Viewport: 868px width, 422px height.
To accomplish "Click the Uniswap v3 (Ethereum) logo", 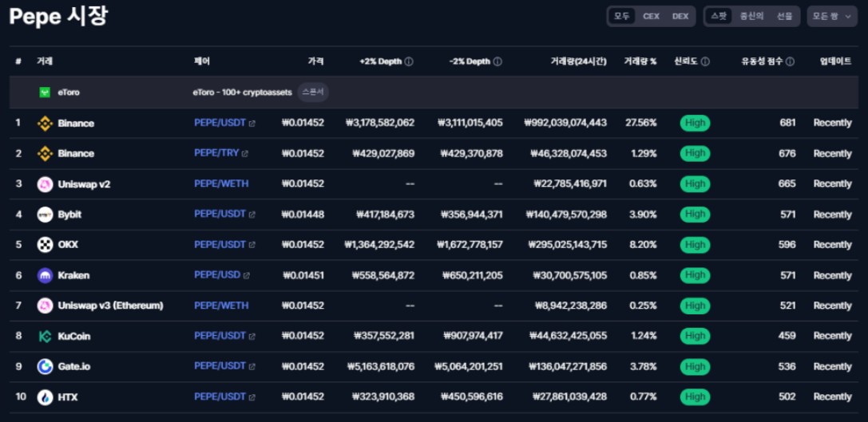I will [x=45, y=306].
